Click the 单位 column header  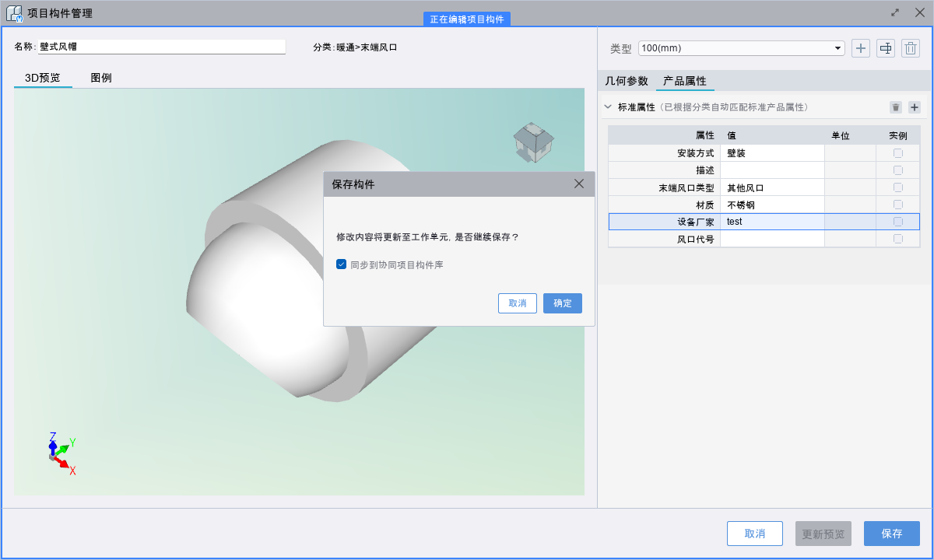point(850,135)
